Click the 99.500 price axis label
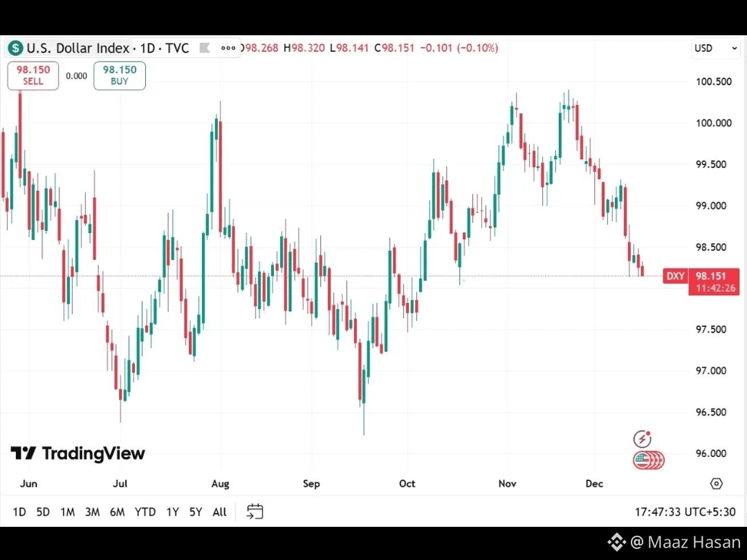Image resolution: width=747 pixels, height=560 pixels. 711,165
